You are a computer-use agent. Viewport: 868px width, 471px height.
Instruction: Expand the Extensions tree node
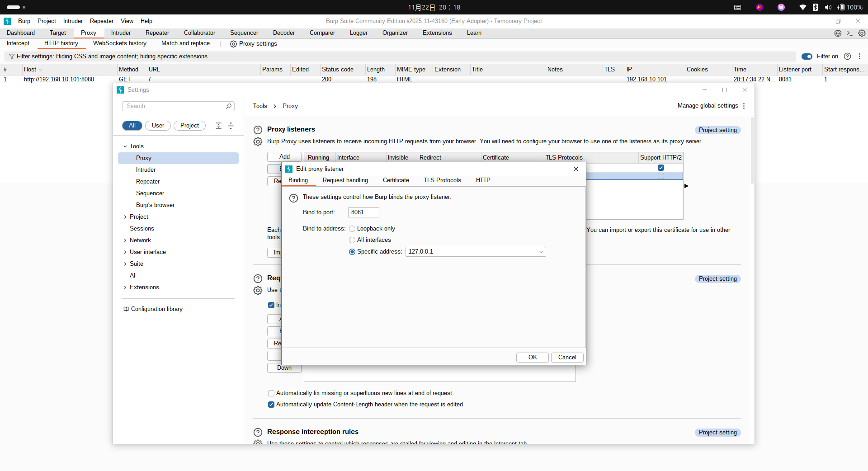coord(125,287)
